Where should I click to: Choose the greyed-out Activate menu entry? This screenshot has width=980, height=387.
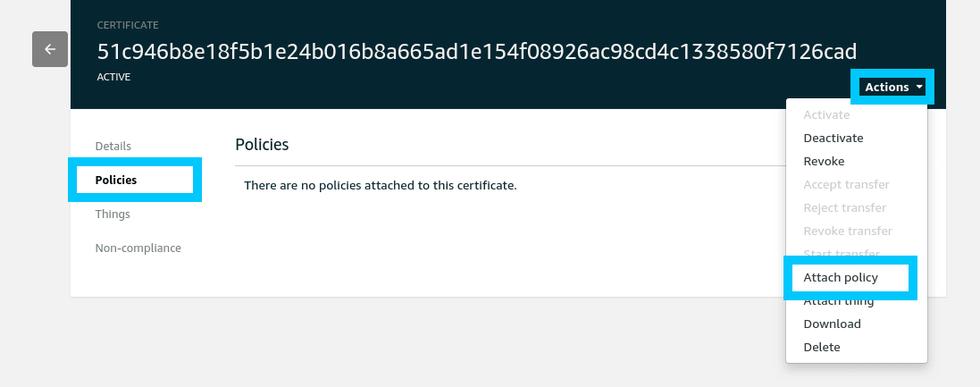[x=826, y=115]
